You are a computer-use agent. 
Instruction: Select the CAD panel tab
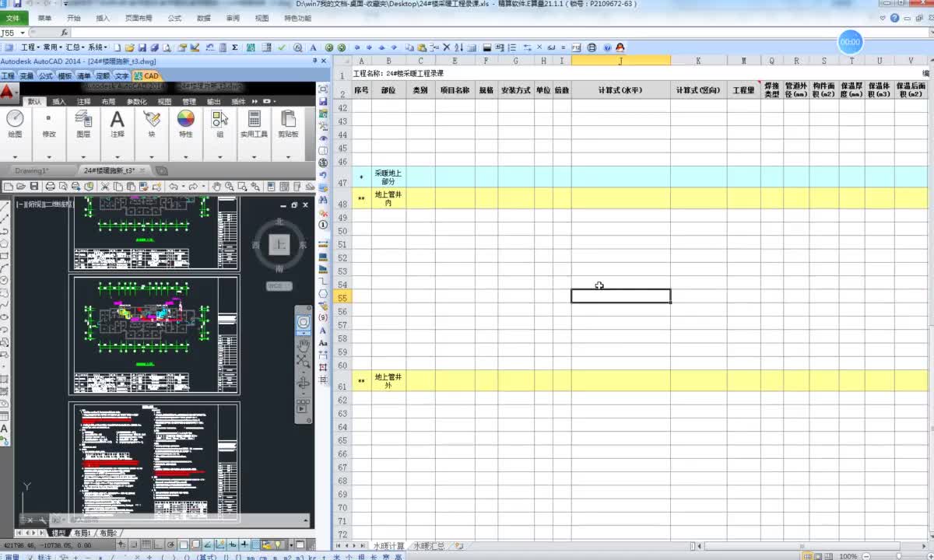click(146, 75)
